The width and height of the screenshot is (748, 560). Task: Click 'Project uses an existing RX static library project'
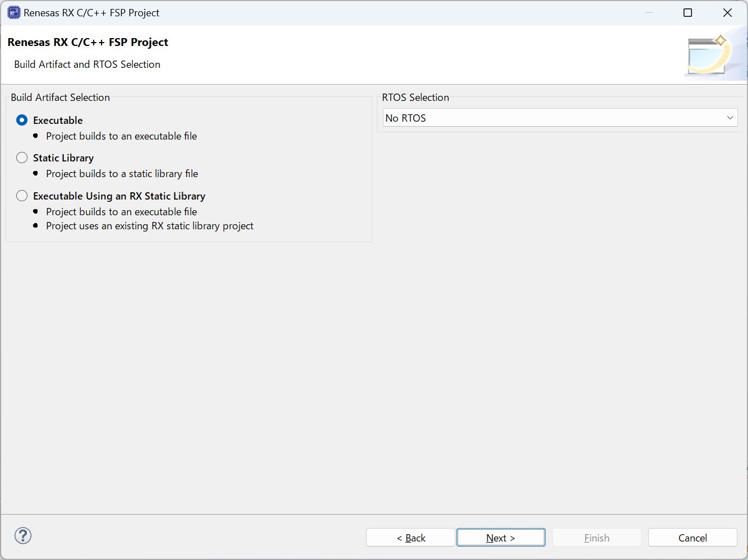[150, 226]
